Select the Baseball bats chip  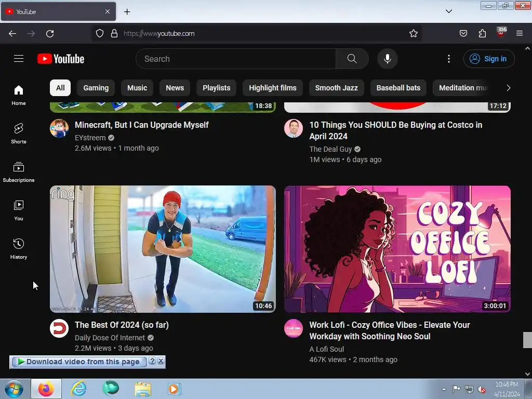(398, 88)
